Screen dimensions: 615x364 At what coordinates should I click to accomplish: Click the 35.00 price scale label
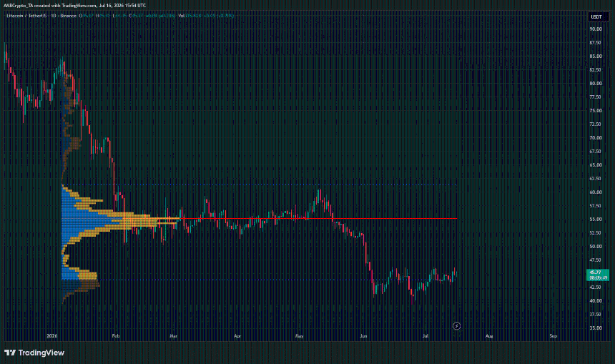[596, 328]
